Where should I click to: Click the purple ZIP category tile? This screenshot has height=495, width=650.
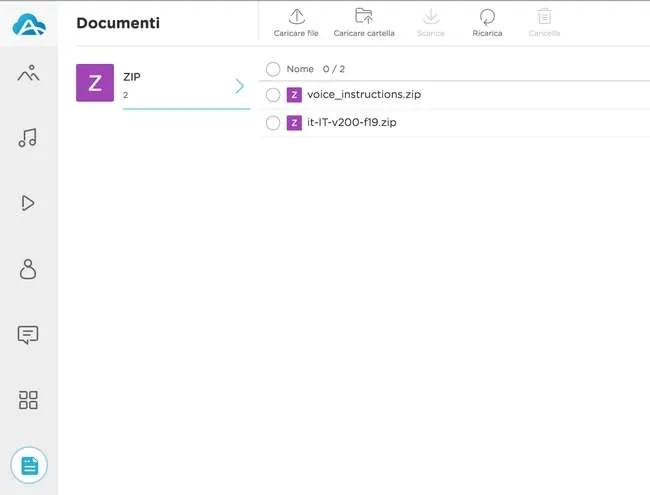pos(95,82)
